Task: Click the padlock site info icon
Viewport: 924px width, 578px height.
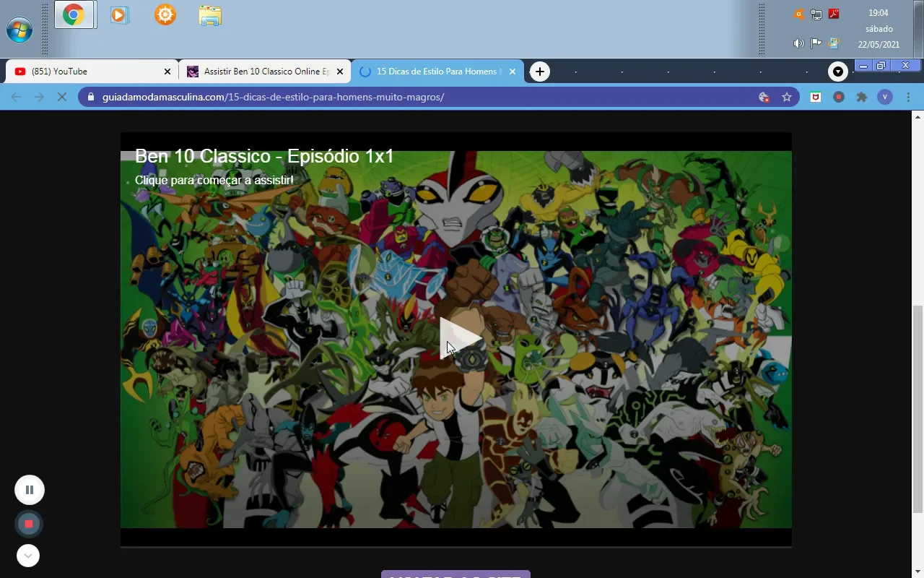Action: [x=90, y=97]
